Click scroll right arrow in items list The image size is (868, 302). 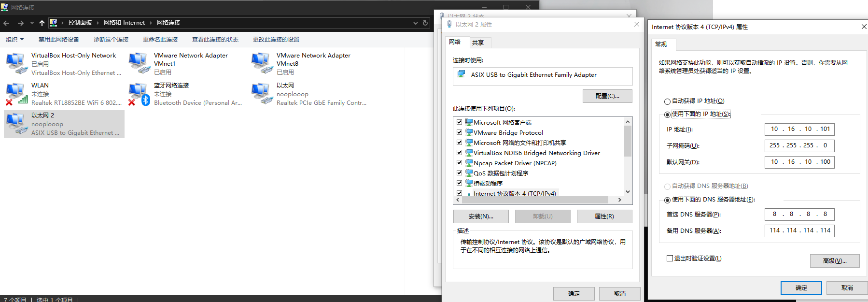point(620,200)
